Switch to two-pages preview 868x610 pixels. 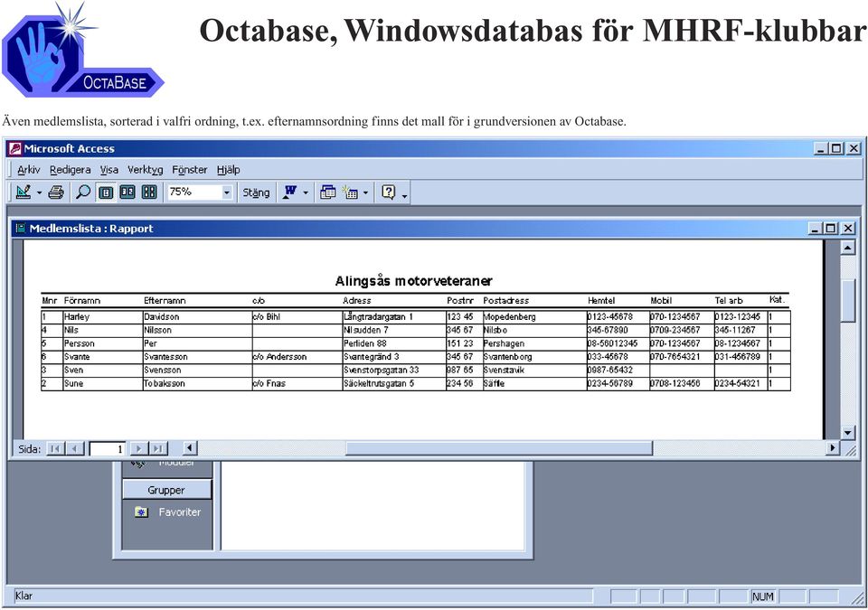click(127, 192)
